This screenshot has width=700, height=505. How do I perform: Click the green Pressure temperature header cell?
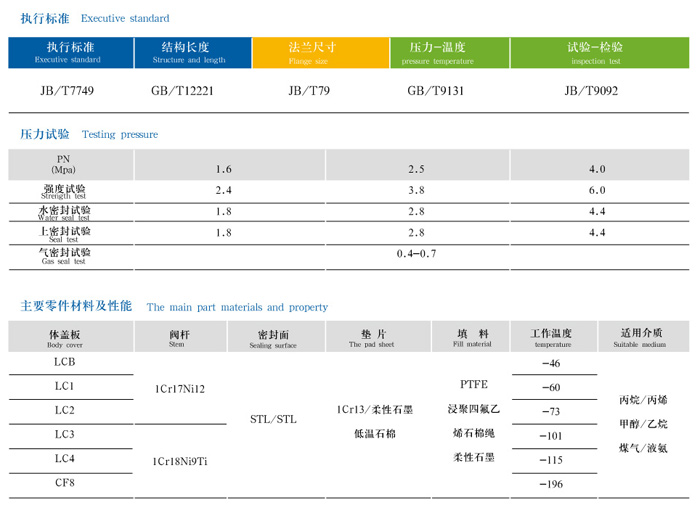coord(437,53)
